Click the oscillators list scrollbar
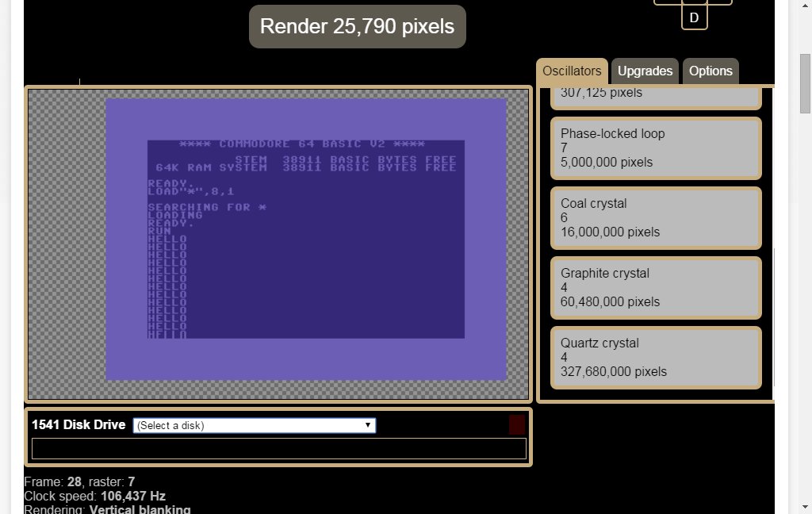 (x=774, y=317)
